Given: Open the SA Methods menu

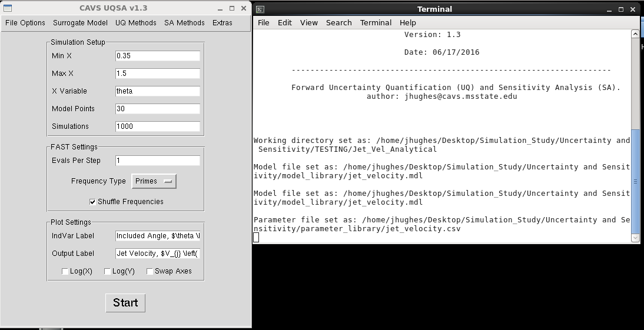Looking at the screenshot, I should point(184,23).
